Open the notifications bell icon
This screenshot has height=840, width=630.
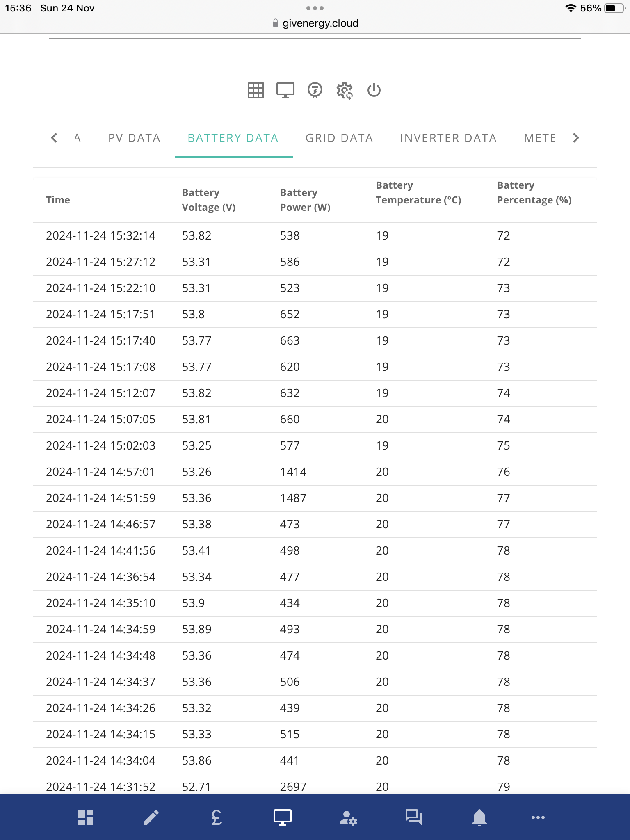(479, 817)
